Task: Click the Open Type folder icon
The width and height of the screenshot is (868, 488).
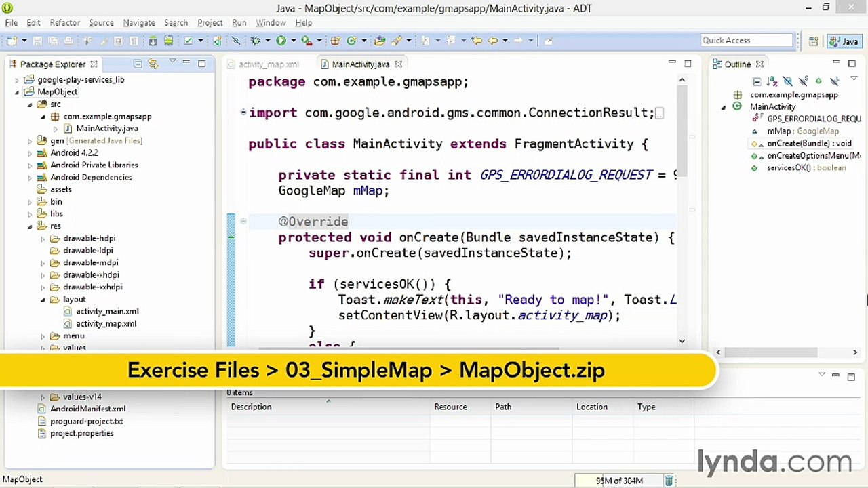Action: 380,41
